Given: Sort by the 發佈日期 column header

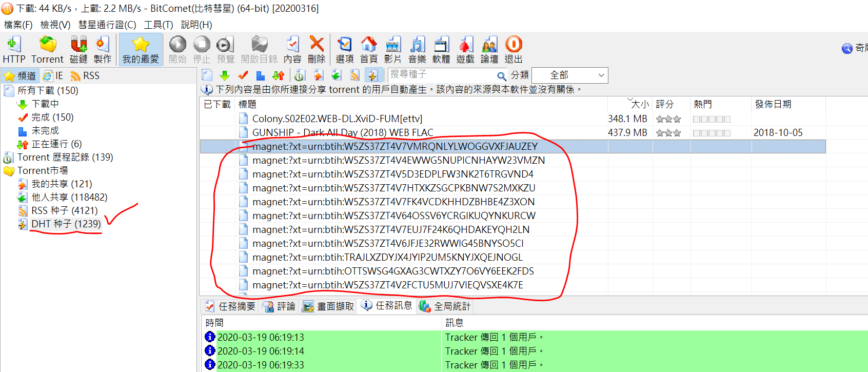Looking at the screenshot, I should tap(788, 104).
